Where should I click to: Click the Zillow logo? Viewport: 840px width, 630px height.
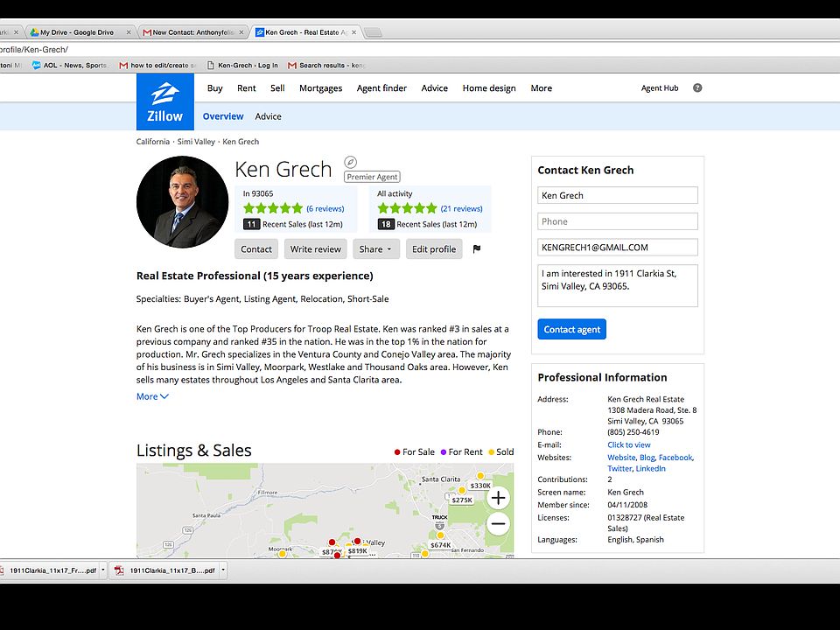click(x=165, y=101)
